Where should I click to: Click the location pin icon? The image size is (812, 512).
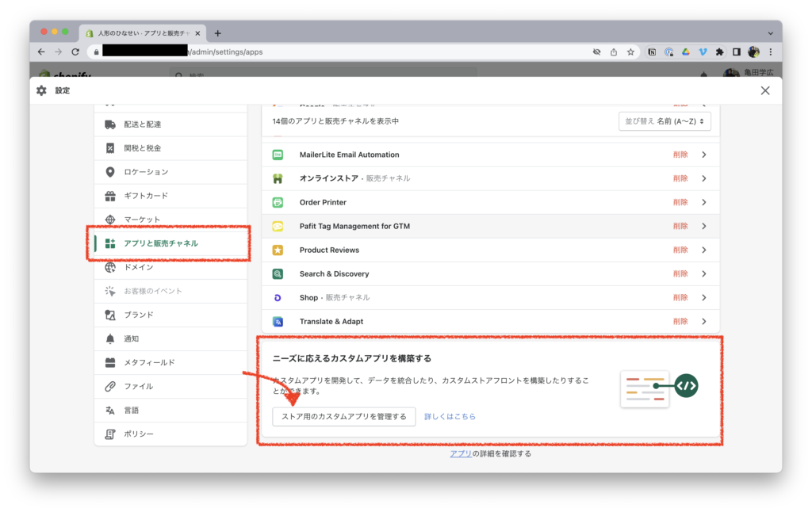coord(110,172)
